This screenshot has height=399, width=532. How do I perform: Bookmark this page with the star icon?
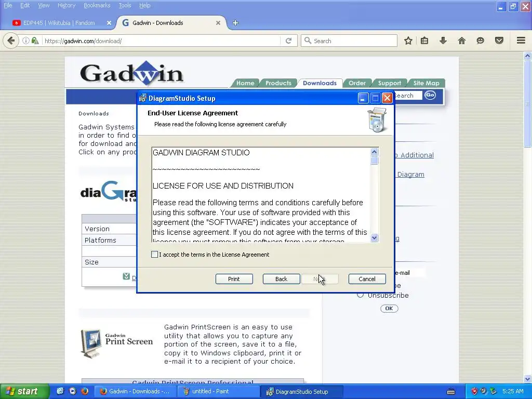coord(408,41)
